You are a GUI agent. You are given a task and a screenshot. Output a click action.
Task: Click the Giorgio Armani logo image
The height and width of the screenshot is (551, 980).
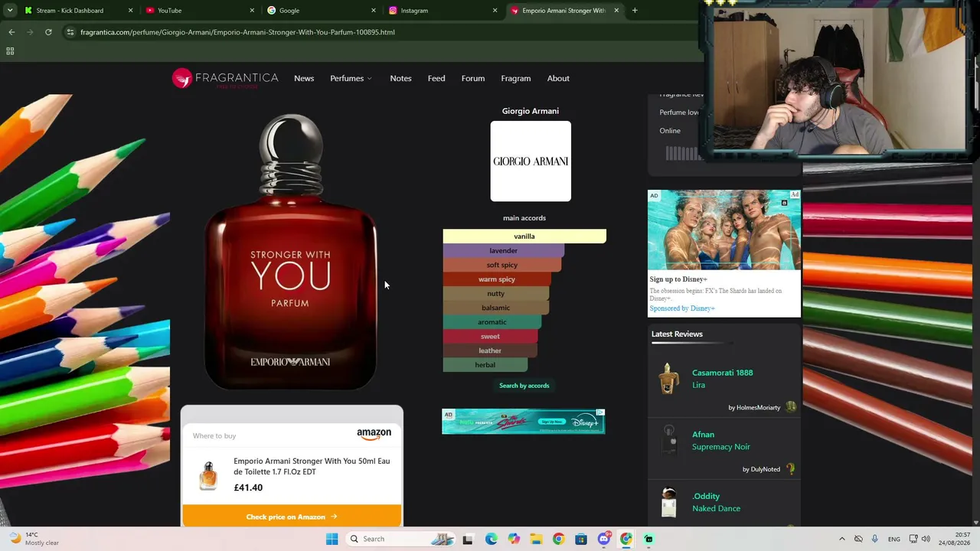531,161
